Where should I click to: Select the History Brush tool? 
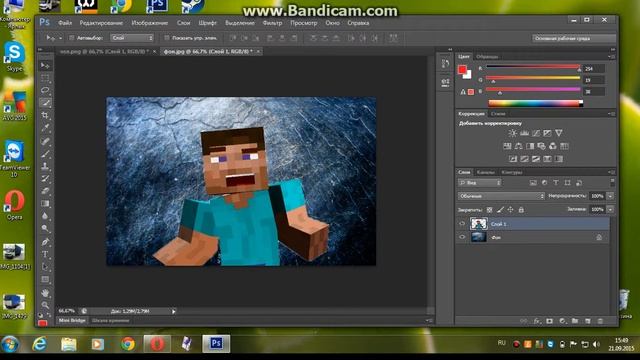[x=45, y=178]
